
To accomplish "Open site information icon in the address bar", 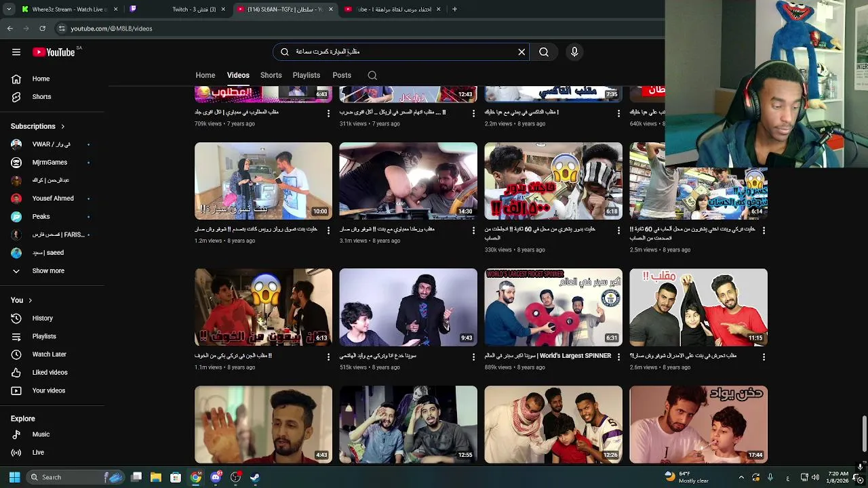I will (x=62, y=28).
